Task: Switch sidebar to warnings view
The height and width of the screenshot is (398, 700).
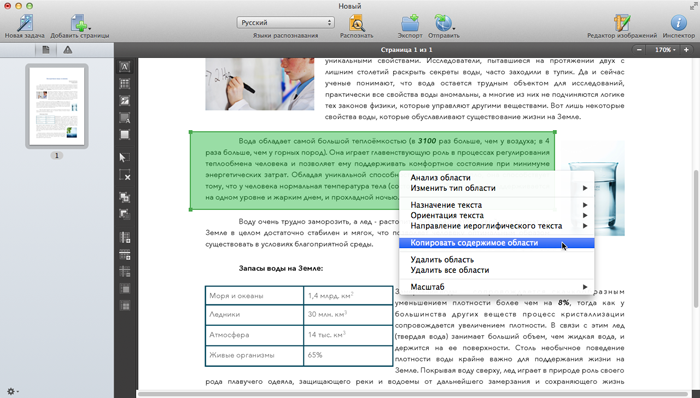Action: click(67, 50)
